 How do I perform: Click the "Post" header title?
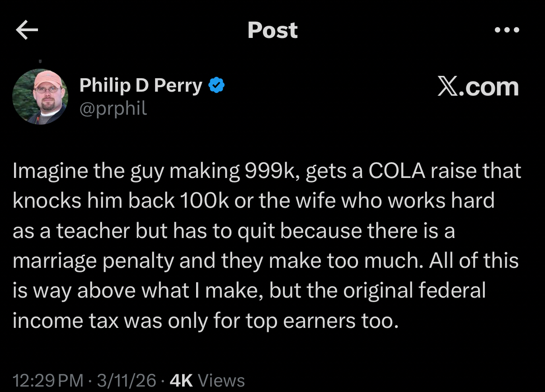[272, 30]
